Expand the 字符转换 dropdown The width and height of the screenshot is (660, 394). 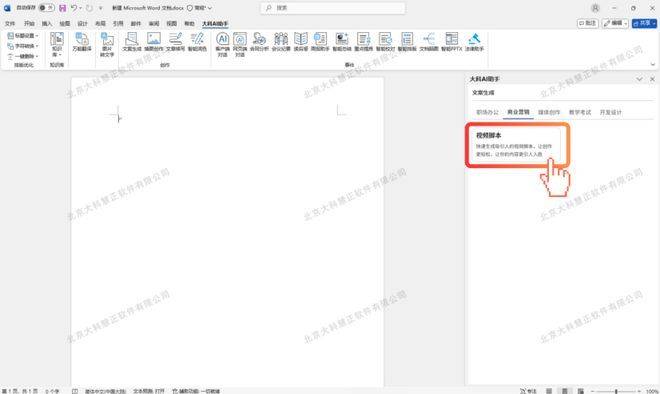point(23,46)
